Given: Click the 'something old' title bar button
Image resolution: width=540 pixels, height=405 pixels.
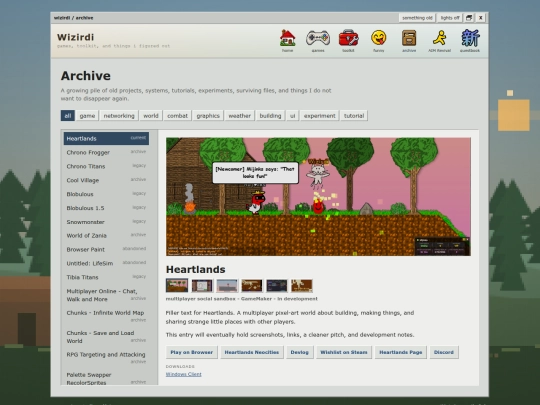Looking at the screenshot, I should point(417,18).
